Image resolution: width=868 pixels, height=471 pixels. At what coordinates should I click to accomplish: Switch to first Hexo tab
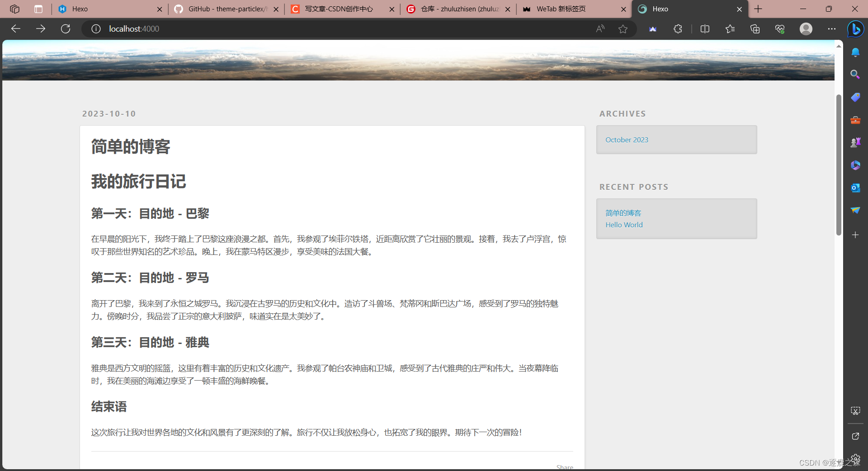pyautogui.click(x=110, y=9)
